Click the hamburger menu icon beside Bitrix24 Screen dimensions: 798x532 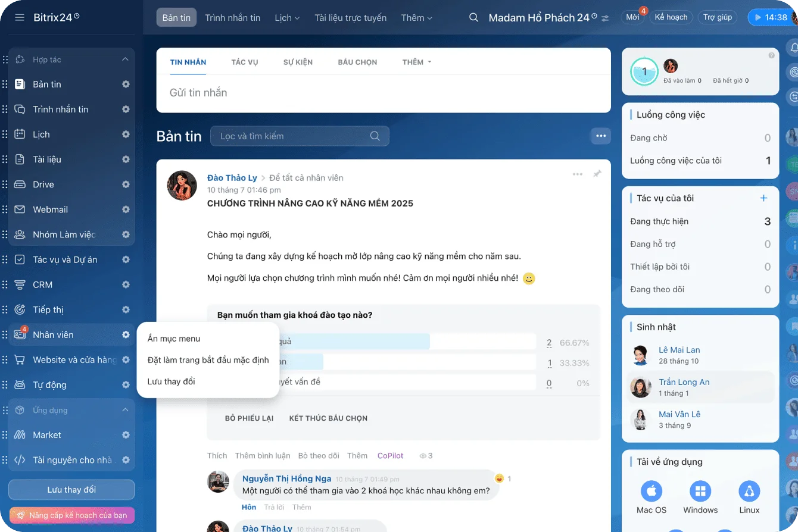[20, 17]
